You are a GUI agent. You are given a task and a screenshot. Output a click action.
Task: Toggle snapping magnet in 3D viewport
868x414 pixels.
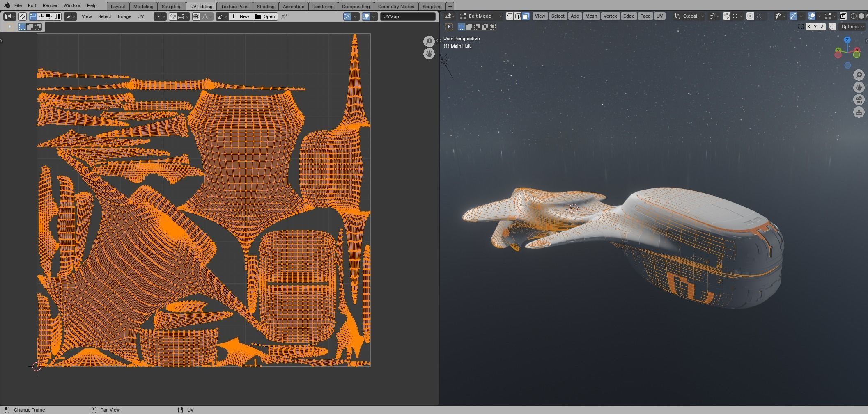tap(726, 16)
